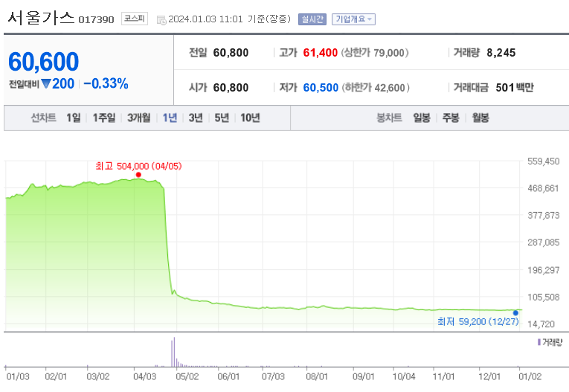Image resolution: width=569 pixels, height=392 pixels.
Task: Click the 하한가 42,600 text
Action: click(x=376, y=88)
